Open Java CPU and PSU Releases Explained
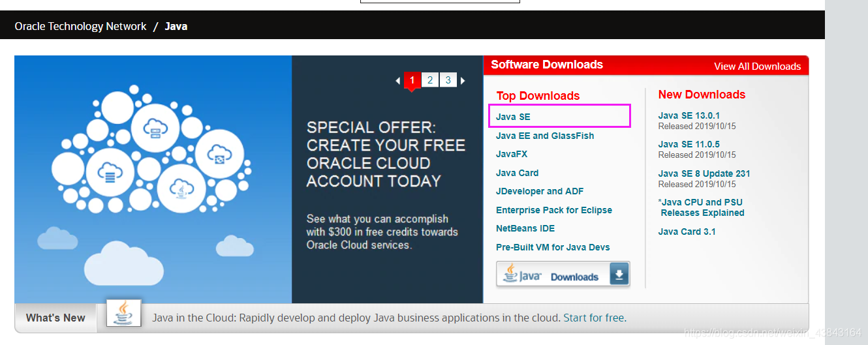 click(702, 207)
